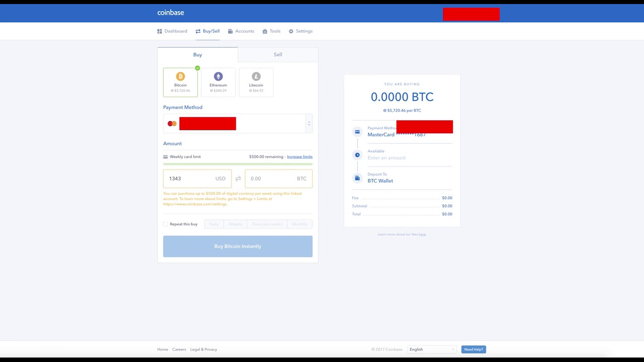Choose Daily repeat frequency
The height and width of the screenshot is (362, 644).
pyautogui.click(x=214, y=224)
